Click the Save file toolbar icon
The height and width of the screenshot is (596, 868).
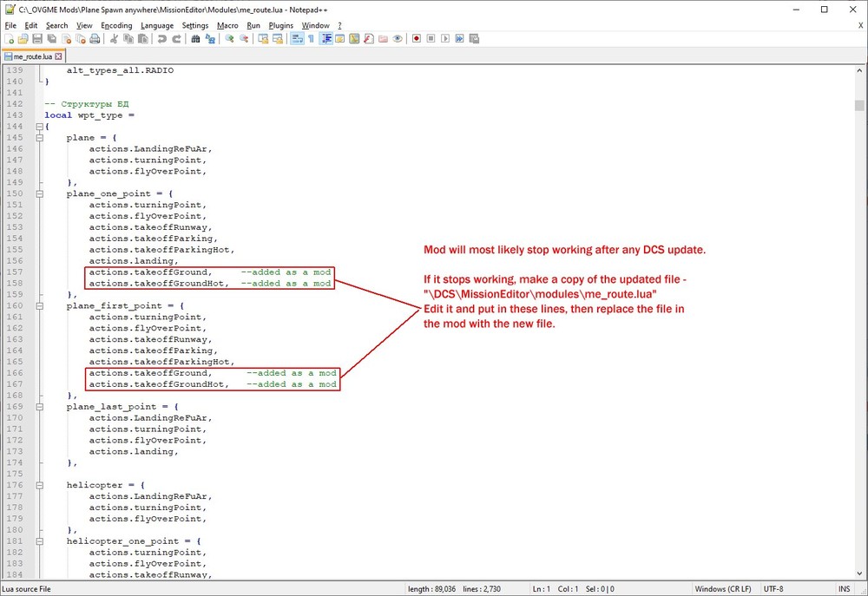click(x=37, y=39)
